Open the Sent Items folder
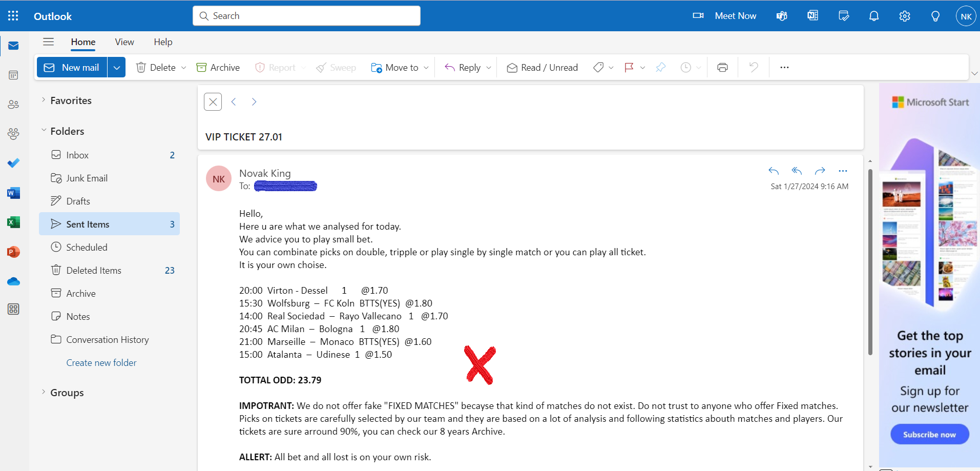This screenshot has height=471, width=980. (x=109, y=224)
